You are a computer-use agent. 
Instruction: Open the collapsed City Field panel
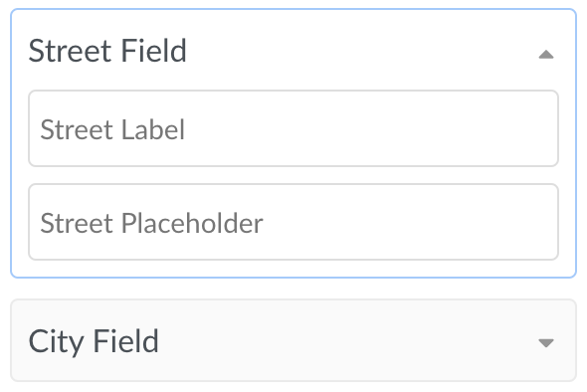[293, 340]
